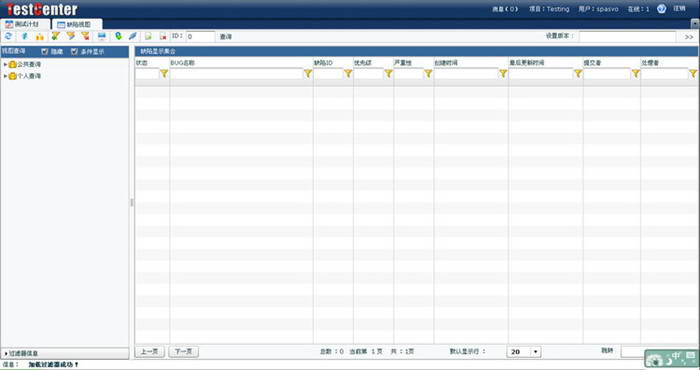Viewport: 700px width, 370px height.
Task: Click the filter funnel in the 最后更新时间 column
Action: coord(578,74)
